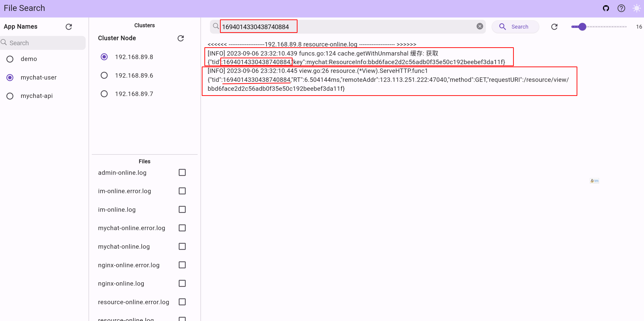
Task: Click the result-count slider handle
Action: point(582,27)
